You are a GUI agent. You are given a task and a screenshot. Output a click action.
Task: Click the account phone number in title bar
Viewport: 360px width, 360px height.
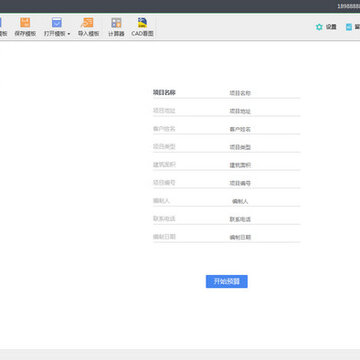[349, 6]
